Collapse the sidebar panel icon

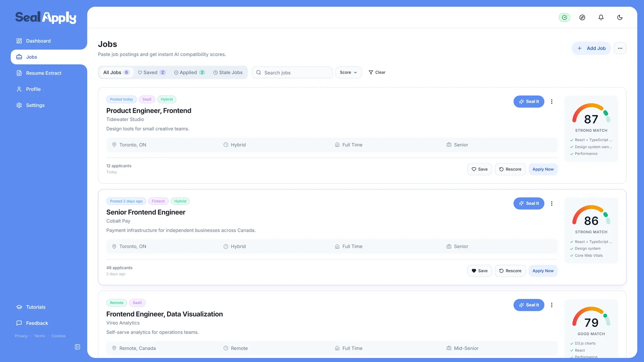[x=78, y=347]
